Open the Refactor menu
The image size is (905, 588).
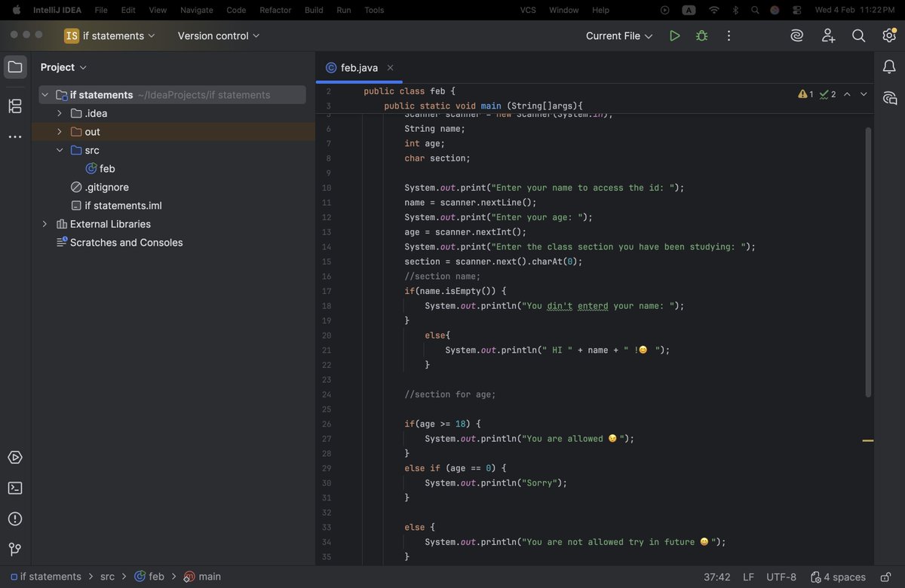275,10
